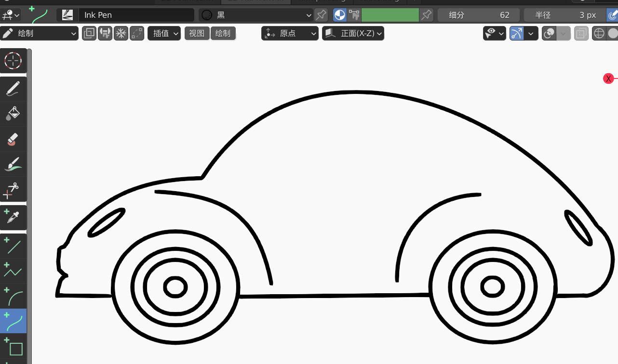The width and height of the screenshot is (618, 364).
Task: Open the 正面(X-Z) orientation dropdown
Action: pyautogui.click(x=353, y=33)
